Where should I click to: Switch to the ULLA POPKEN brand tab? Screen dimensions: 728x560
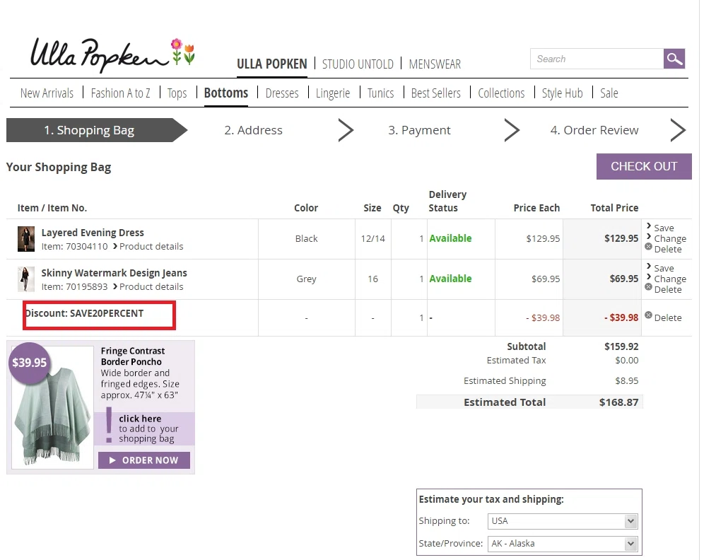coord(272,64)
